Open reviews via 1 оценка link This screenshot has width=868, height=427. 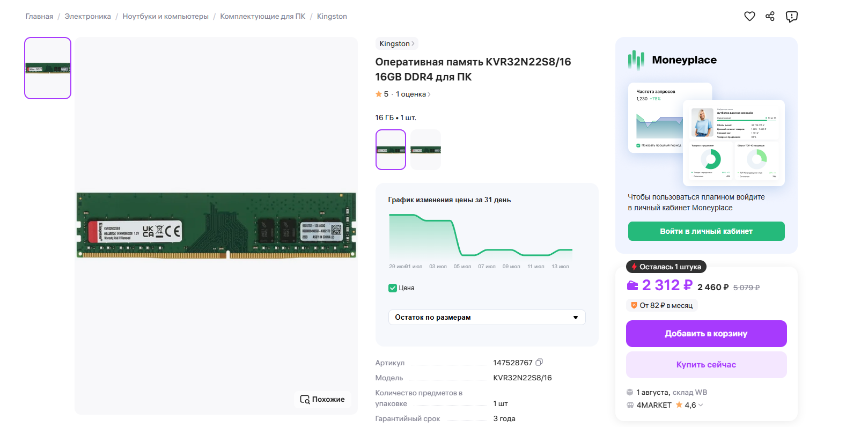413,94
